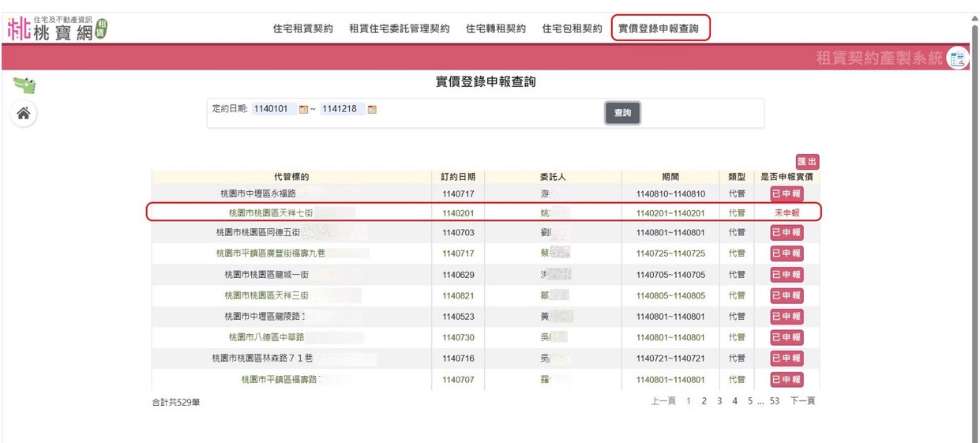Open the 住宅租賃契約 menu

[x=302, y=28]
